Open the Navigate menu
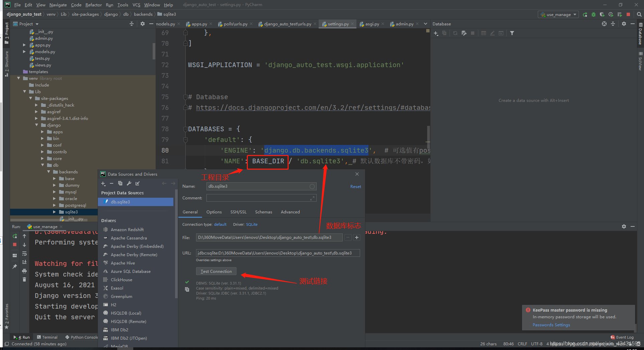Image resolution: width=644 pixels, height=350 pixels. tap(58, 5)
